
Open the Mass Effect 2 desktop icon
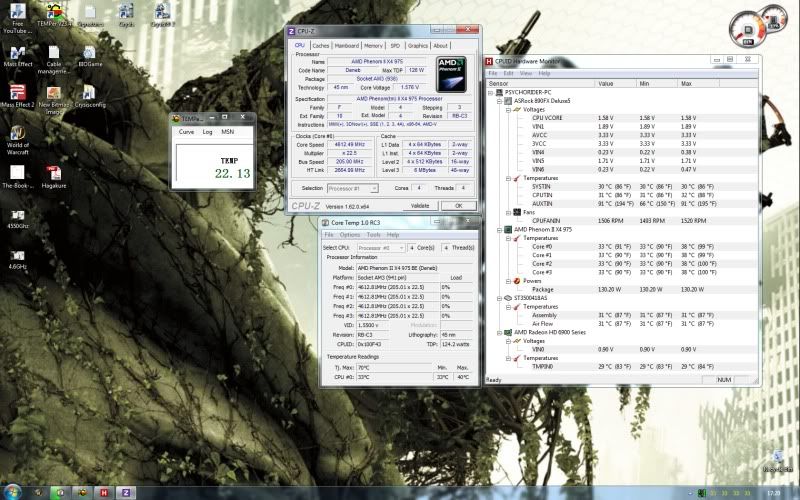tap(18, 96)
